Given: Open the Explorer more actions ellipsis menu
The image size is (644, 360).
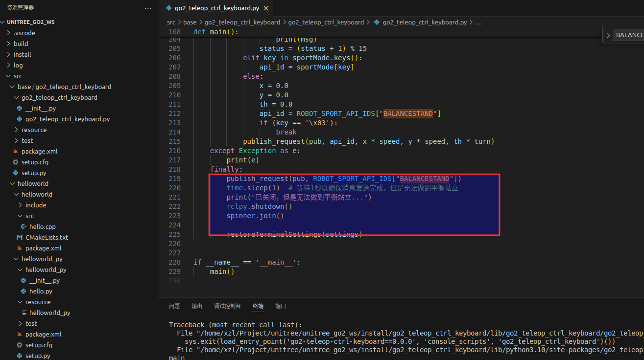Looking at the screenshot, I should (x=148, y=8).
